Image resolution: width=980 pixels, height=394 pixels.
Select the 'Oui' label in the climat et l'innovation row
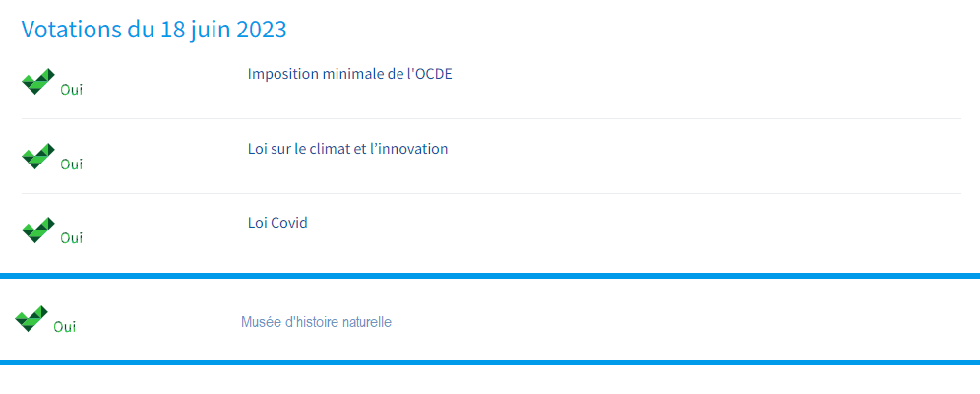pos(71,164)
